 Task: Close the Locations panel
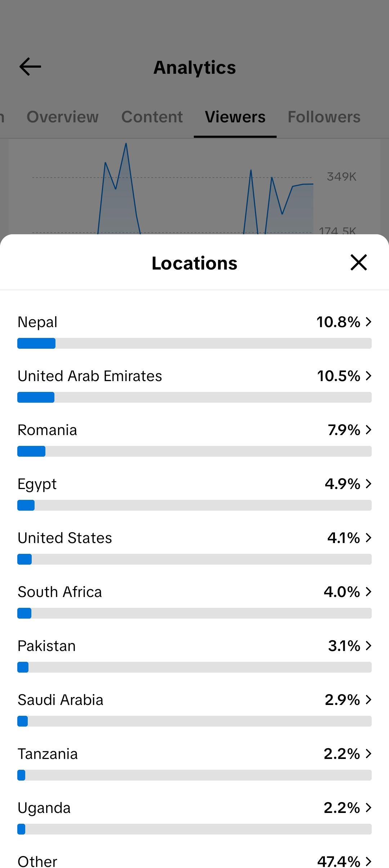[359, 262]
